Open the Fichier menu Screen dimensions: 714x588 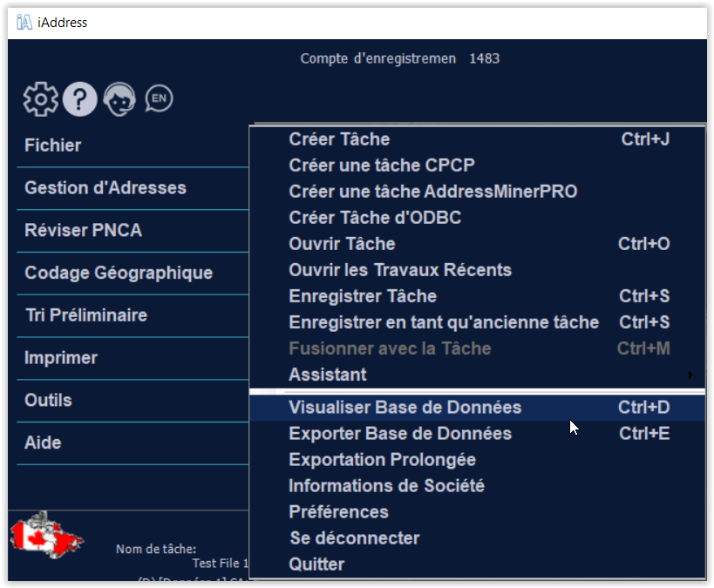pos(53,145)
